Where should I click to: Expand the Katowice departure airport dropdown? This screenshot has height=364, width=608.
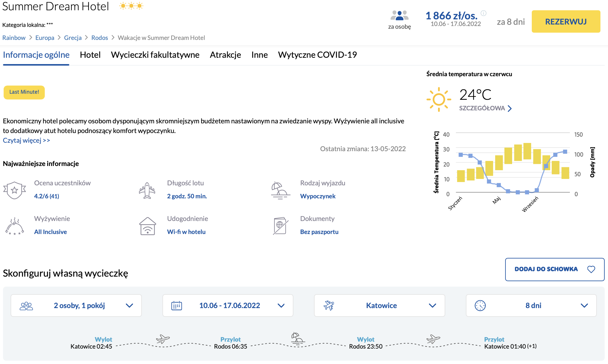[380, 306]
